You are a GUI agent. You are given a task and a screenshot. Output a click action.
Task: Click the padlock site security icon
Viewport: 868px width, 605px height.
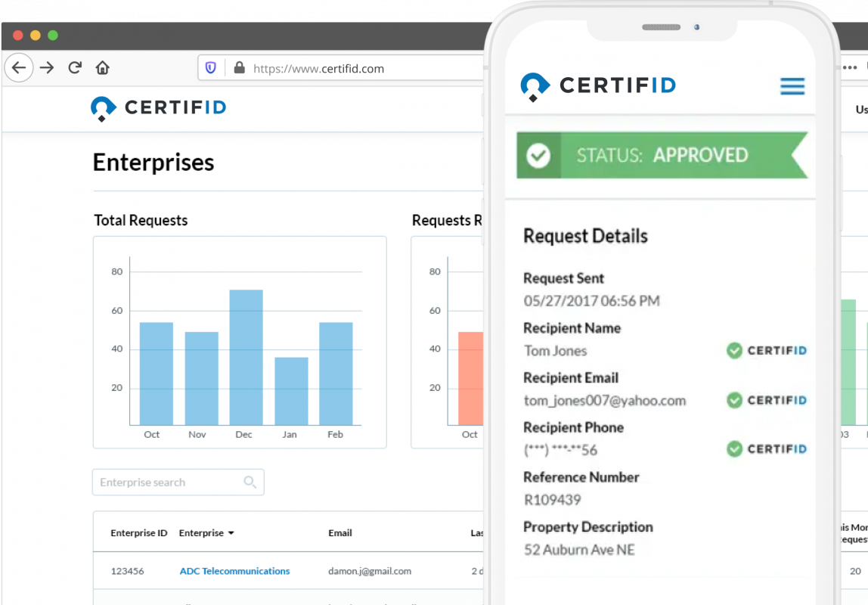[239, 67]
